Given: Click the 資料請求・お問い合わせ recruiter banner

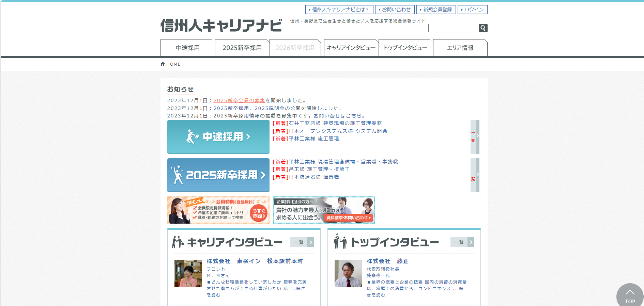Looking at the screenshot, I should coord(324,210).
